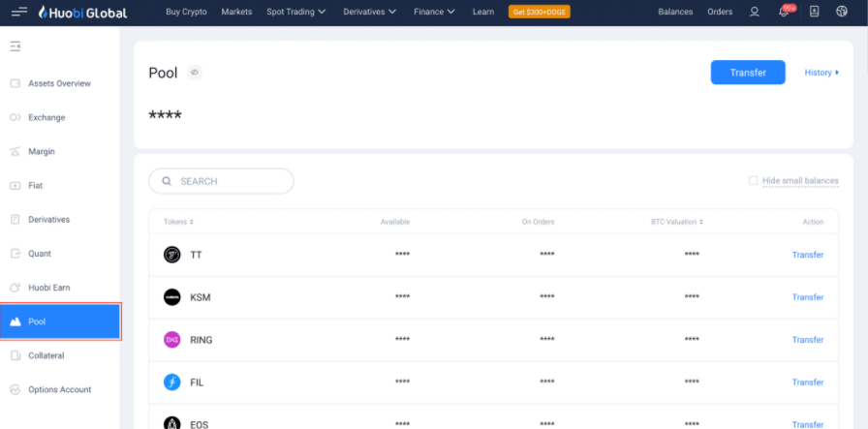This screenshot has height=429, width=868.
Task: Click the RING token name
Action: pyautogui.click(x=201, y=340)
